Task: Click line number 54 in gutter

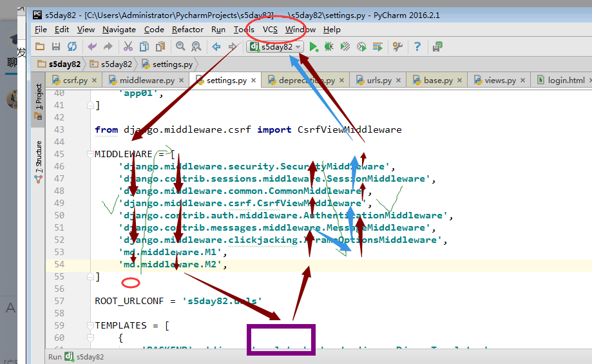Action: point(59,264)
